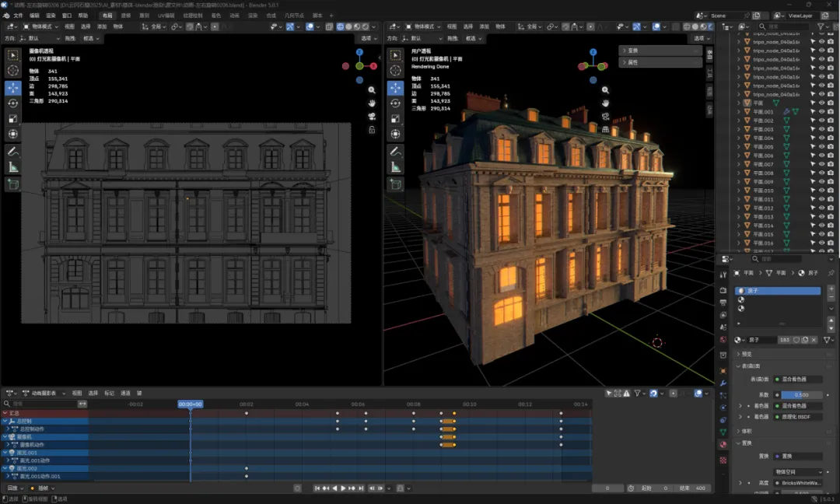Open the 文件 menu

[18, 16]
